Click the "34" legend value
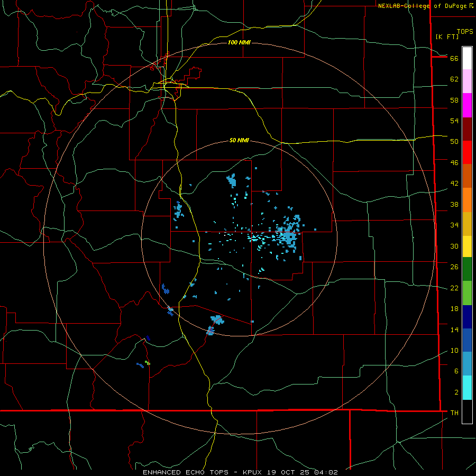Image resolution: width=476 pixels, height=476 pixels. 454,225
